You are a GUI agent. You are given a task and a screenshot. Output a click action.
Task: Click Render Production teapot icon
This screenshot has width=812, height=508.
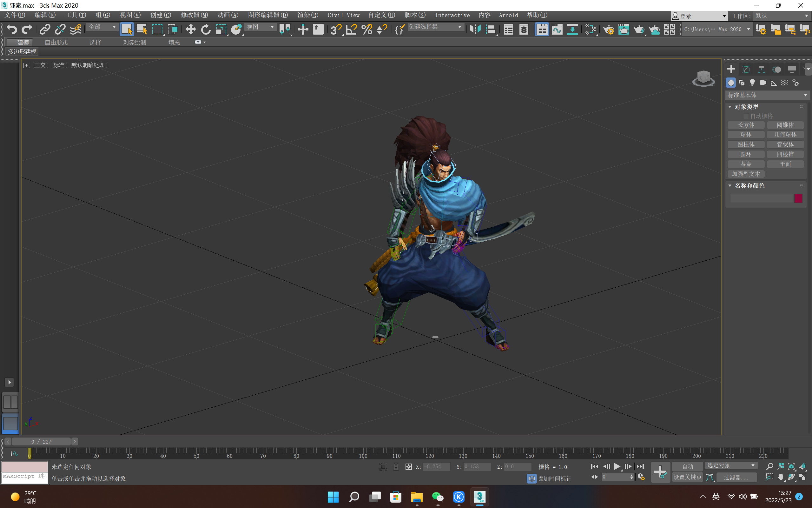[639, 30]
